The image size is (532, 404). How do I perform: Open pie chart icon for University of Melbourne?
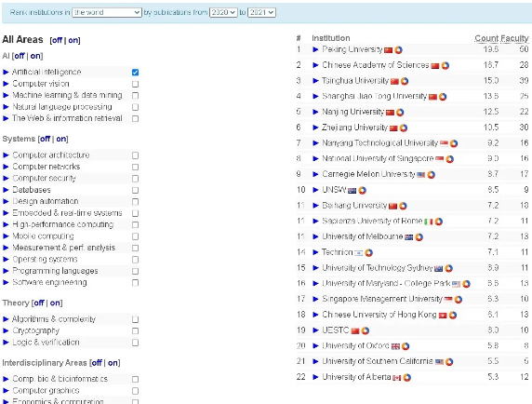419,237
